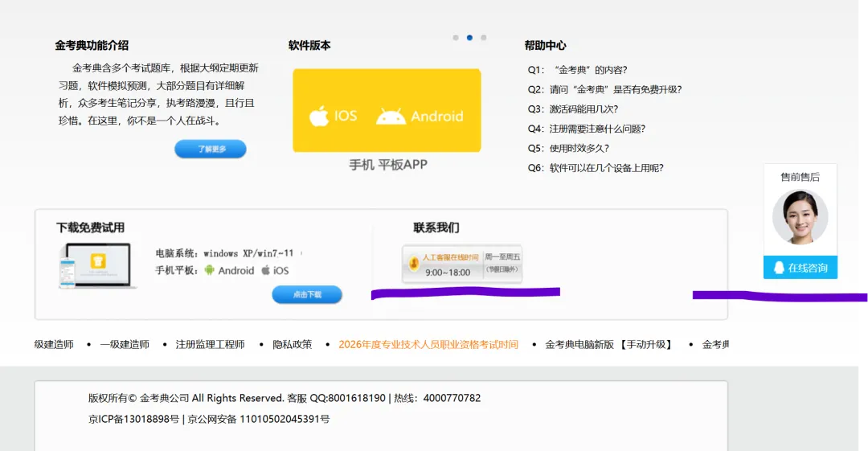Click the 手机 平板APP caption
This screenshot has width=868, height=451.
tap(388, 165)
